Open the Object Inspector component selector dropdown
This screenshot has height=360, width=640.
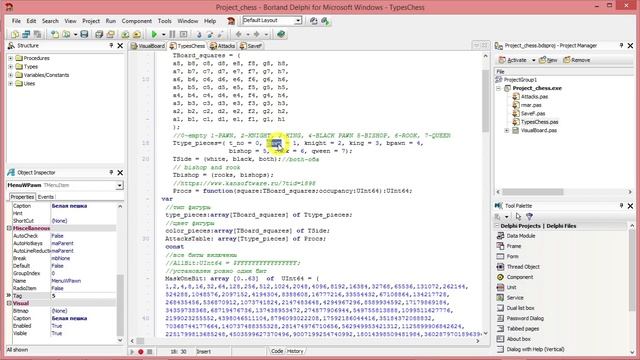click(x=119, y=185)
